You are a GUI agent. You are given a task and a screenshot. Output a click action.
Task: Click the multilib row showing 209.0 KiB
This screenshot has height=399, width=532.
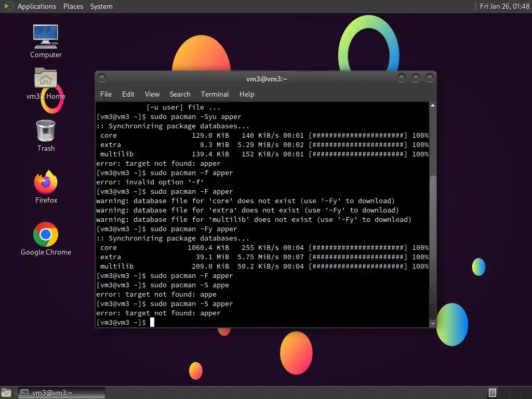tap(262, 267)
